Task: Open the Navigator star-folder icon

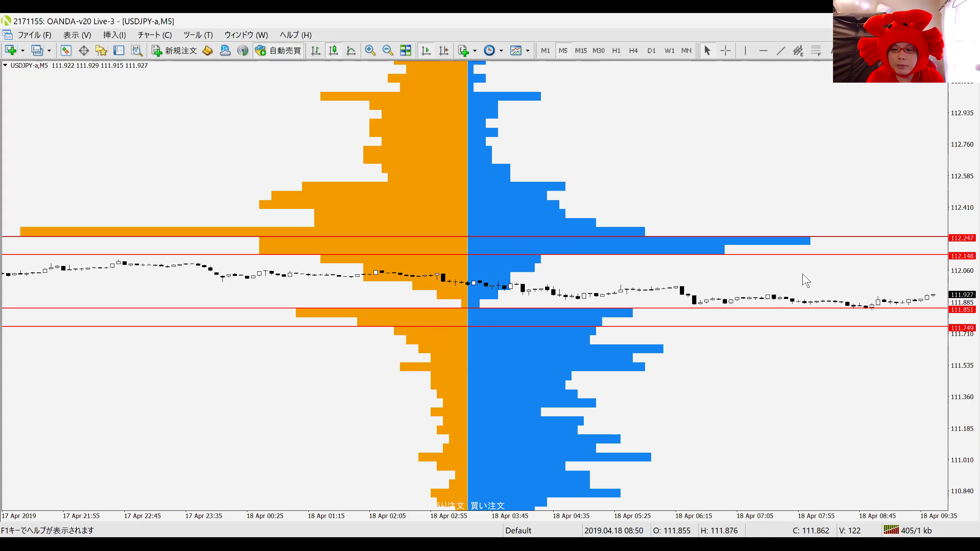Action: click(x=101, y=51)
